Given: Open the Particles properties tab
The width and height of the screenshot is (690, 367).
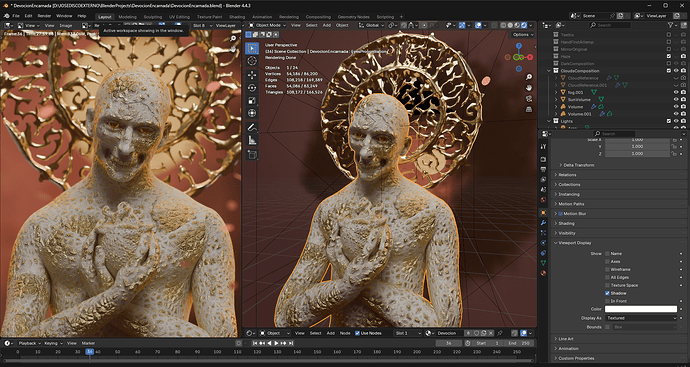Looking at the screenshot, I should (x=543, y=233).
